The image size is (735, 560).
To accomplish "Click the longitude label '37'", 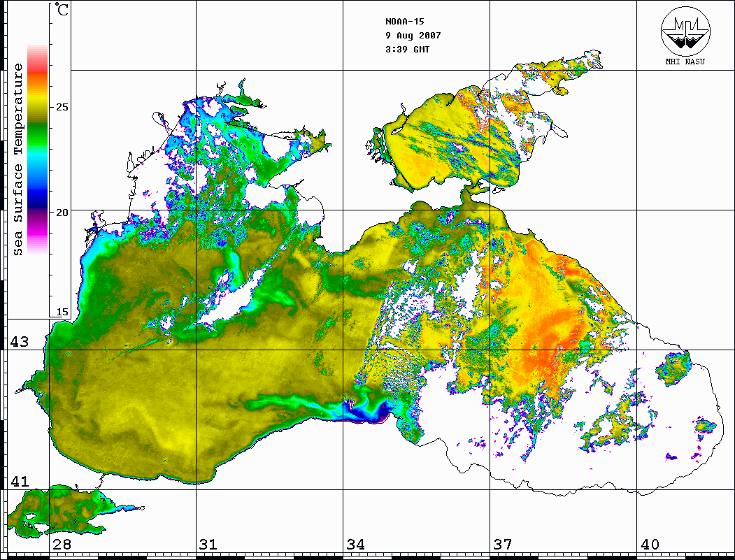I will click(503, 544).
